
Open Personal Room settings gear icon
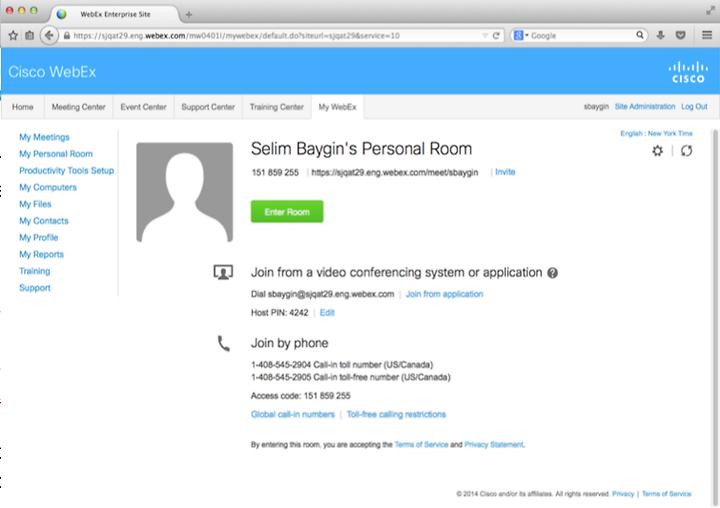[x=658, y=151]
